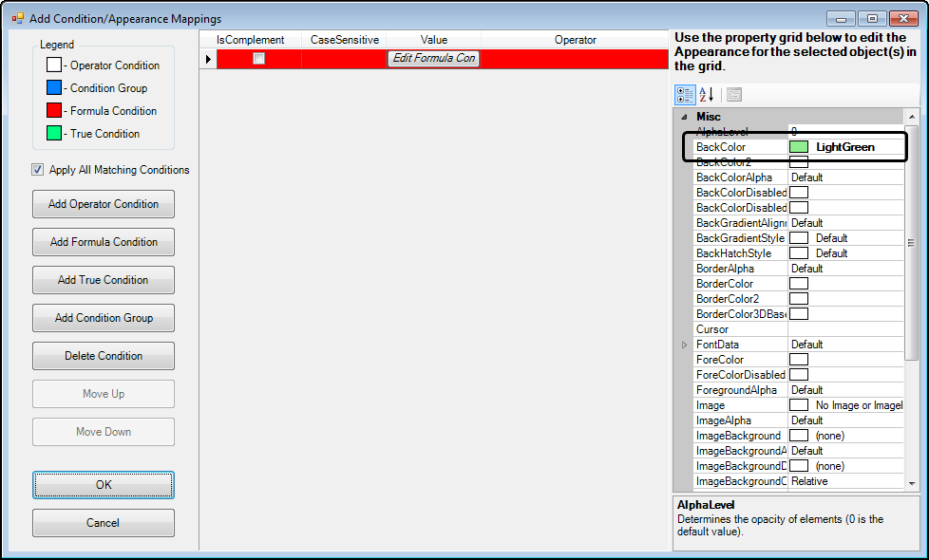The image size is (929, 560).
Task: Click the property grid vertical scrollbar thumb
Action: pos(911,242)
